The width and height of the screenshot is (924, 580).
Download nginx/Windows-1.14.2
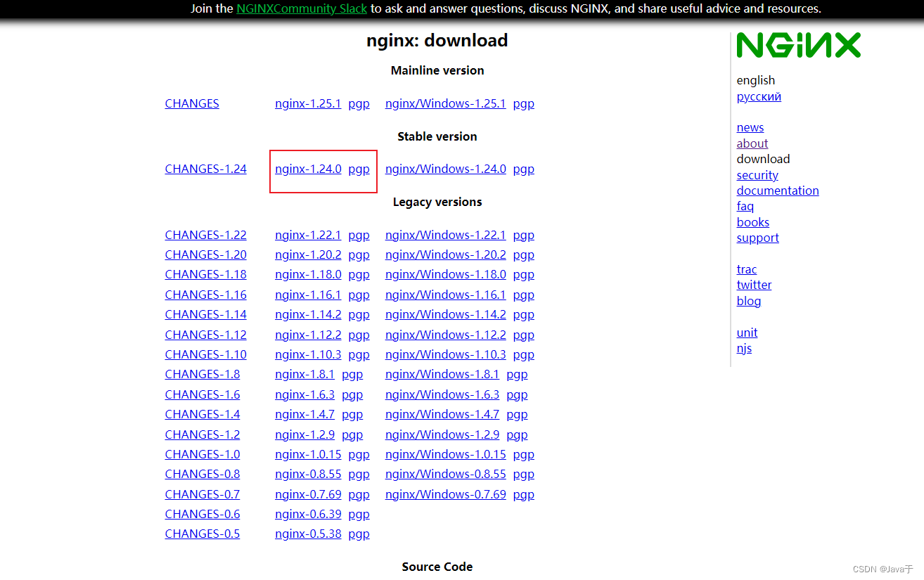[x=446, y=314]
